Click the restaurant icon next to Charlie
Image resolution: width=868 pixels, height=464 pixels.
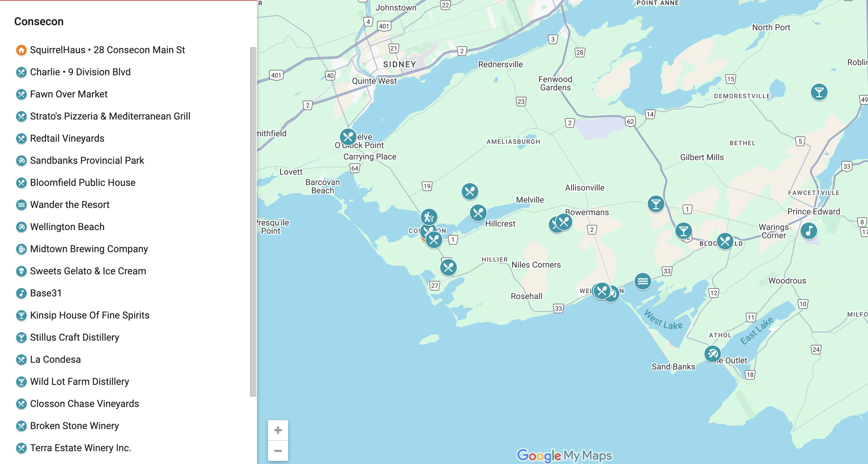[x=21, y=72]
